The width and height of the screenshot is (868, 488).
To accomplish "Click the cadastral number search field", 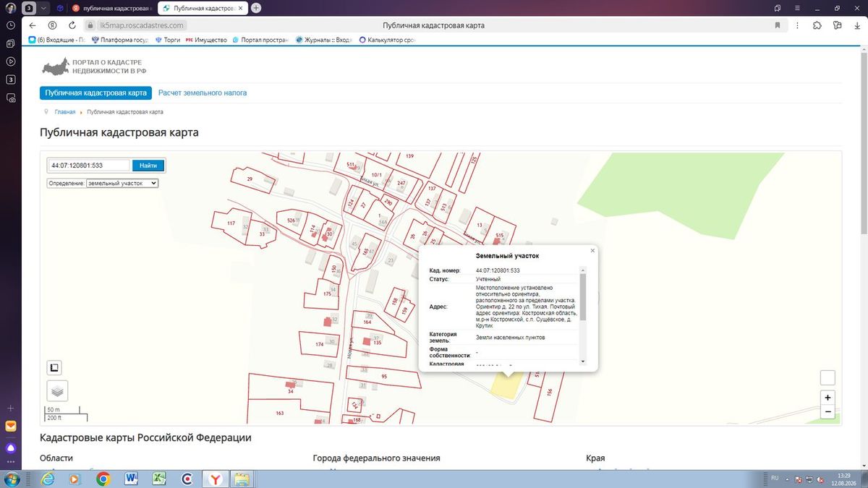I will (x=89, y=166).
